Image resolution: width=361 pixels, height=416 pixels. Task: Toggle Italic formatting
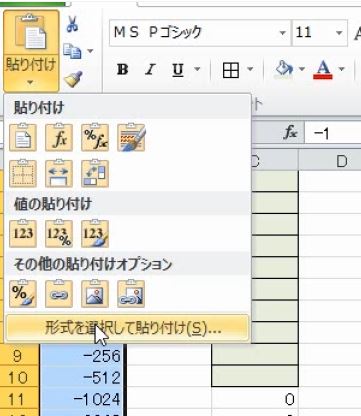(x=150, y=70)
